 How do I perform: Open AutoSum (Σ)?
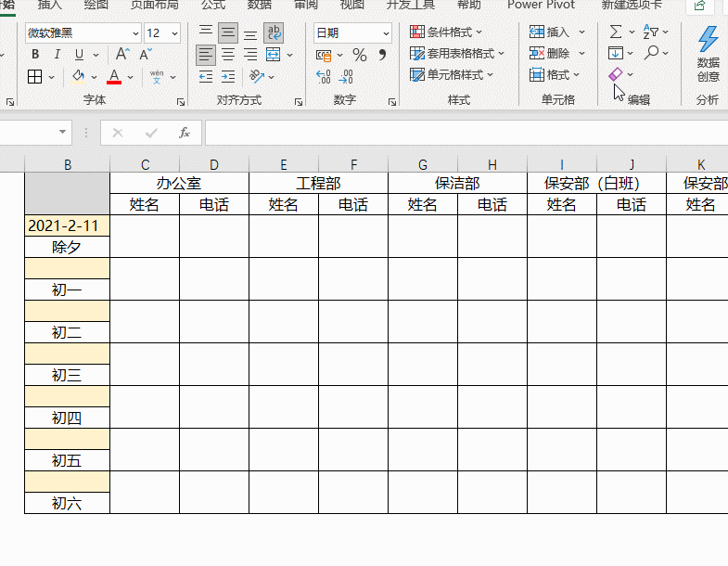(x=616, y=32)
